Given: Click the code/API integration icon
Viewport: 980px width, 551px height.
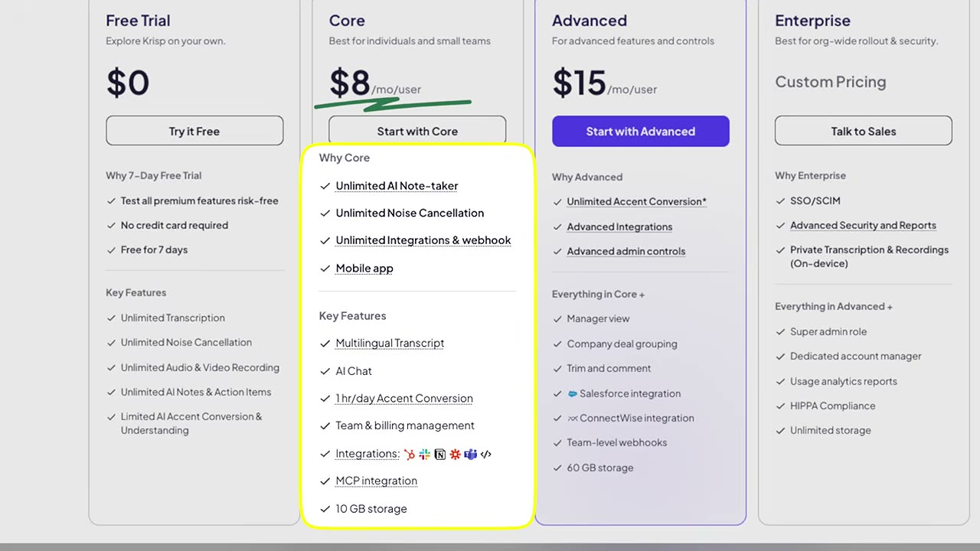Looking at the screenshot, I should pos(485,454).
